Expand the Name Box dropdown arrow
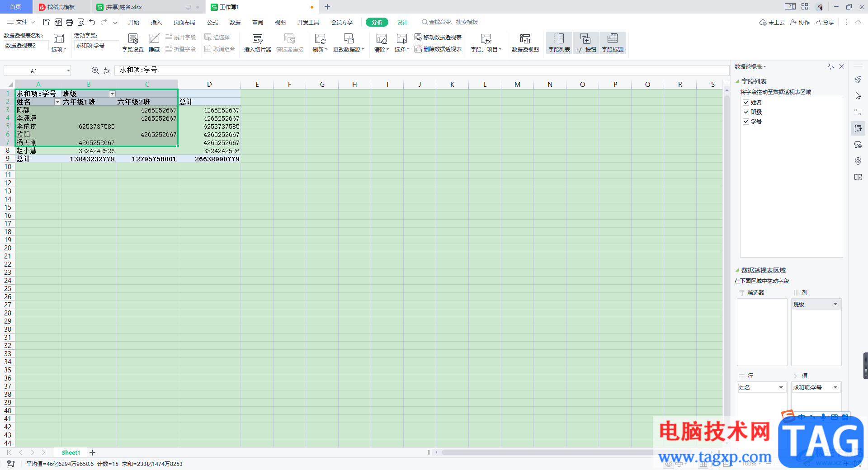The width and height of the screenshot is (868, 470). click(68, 70)
